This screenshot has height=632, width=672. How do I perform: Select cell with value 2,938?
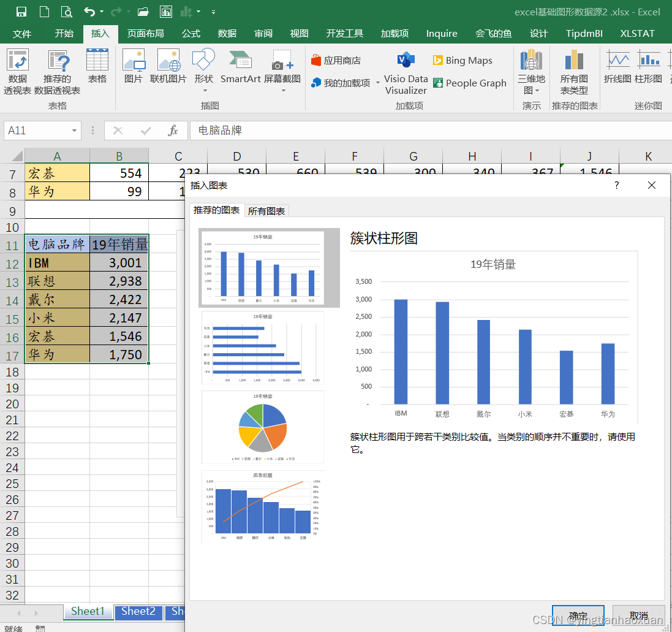pyautogui.click(x=119, y=281)
